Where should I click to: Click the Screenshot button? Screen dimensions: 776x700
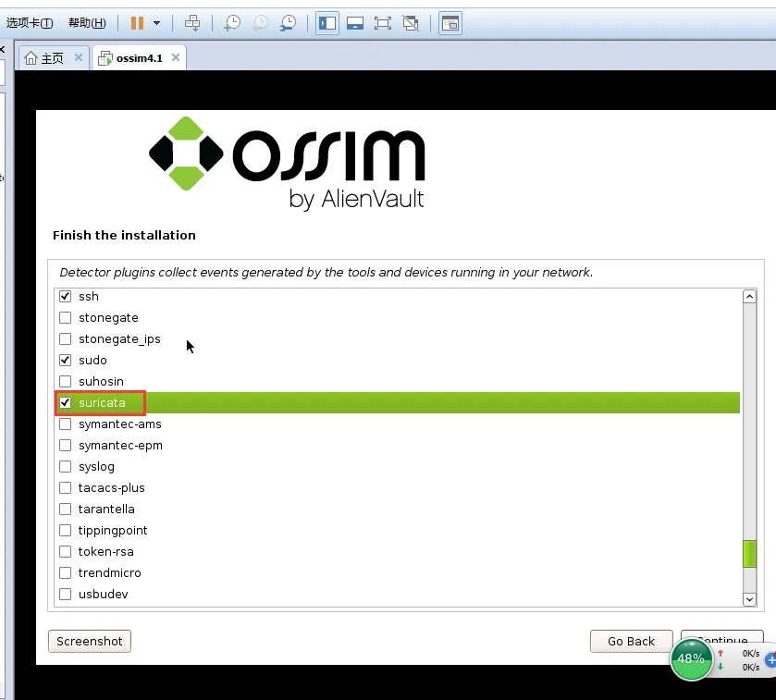click(x=90, y=641)
